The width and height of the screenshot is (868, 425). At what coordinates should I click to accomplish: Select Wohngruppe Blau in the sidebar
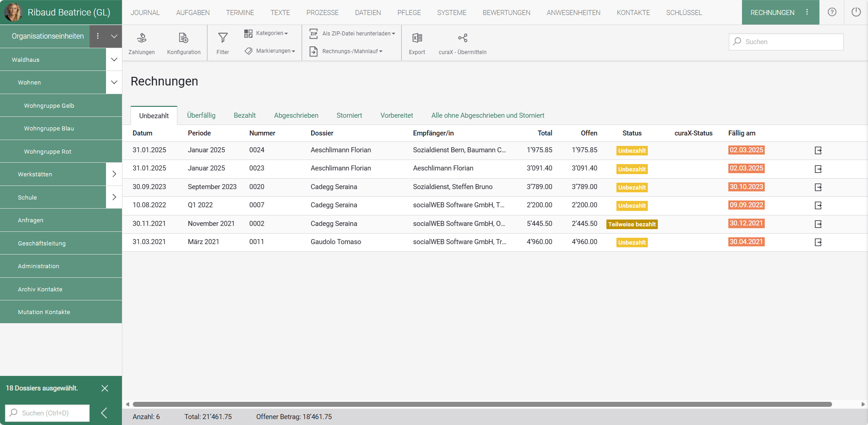[x=49, y=129]
